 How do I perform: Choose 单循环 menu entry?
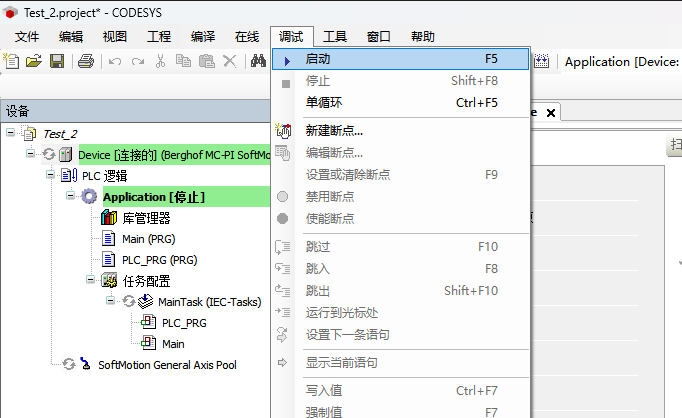pyautogui.click(x=325, y=103)
